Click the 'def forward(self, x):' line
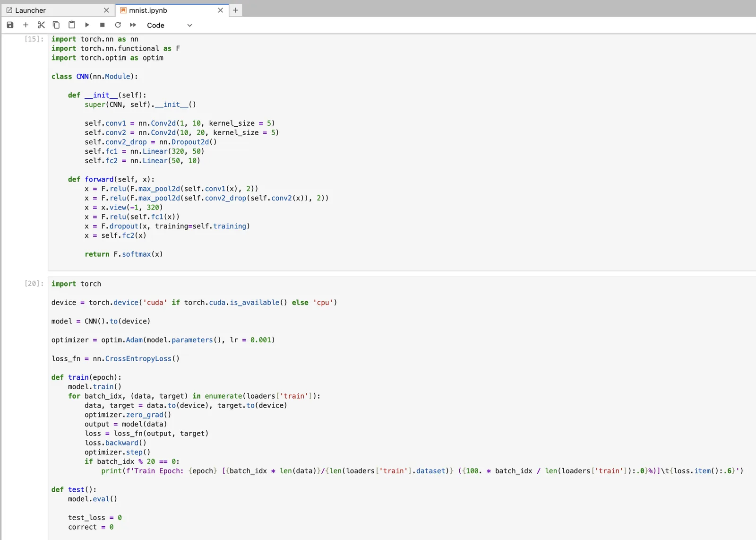Image resolution: width=756 pixels, height=540 pixels. coord(111,179)
